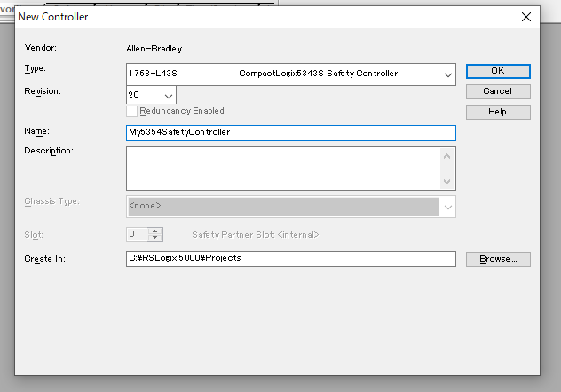This screenshot has width=561, height=392.
Task: Click the New Controller title text
Action: pyautogui.click(x=53, y=17)
